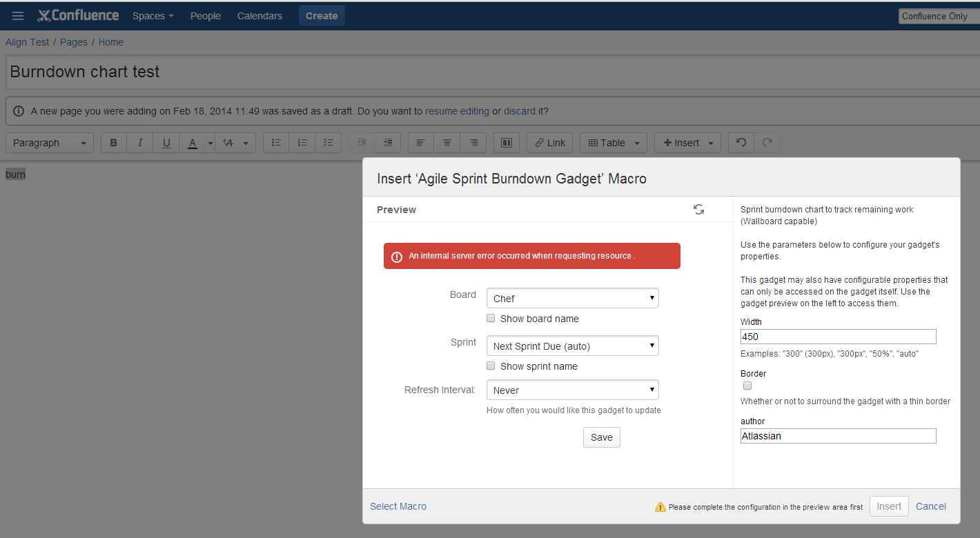Open the Insert dropdown menu
The width and height of the screenshot is (980, 538).
coord(688,143)
